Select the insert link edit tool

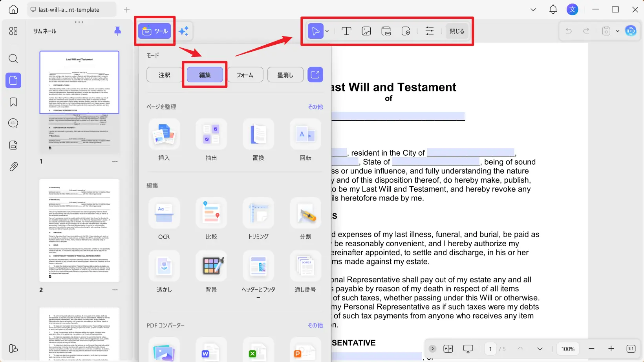click(386, 31)
